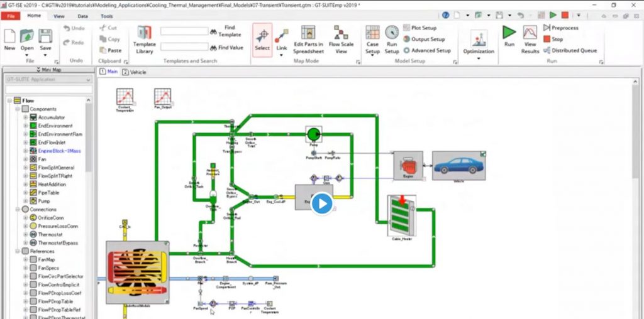This screenshot has height=319, width=644.
Task: Click the Find Template button
Action: 226,31
